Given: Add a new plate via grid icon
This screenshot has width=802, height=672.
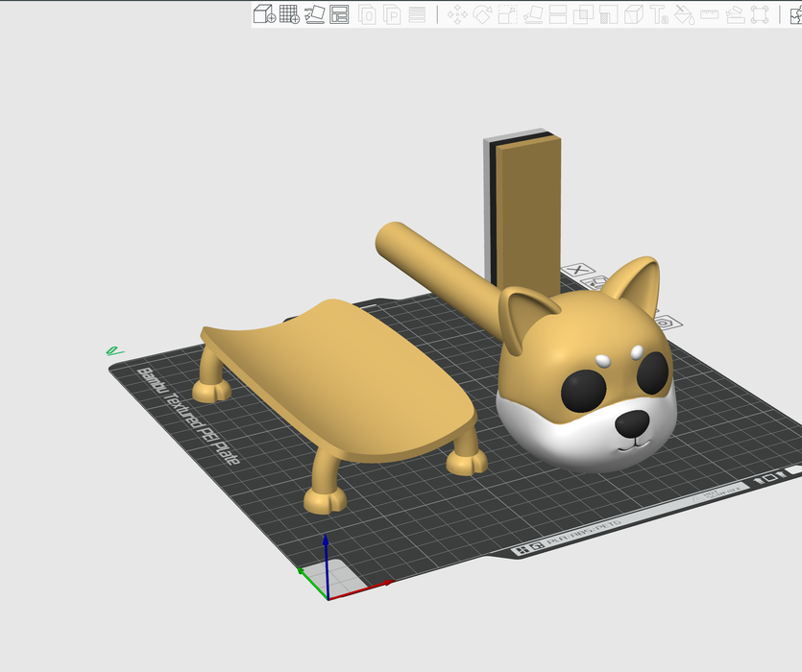Looking at the screenshot, I should [x=289, y=14].
